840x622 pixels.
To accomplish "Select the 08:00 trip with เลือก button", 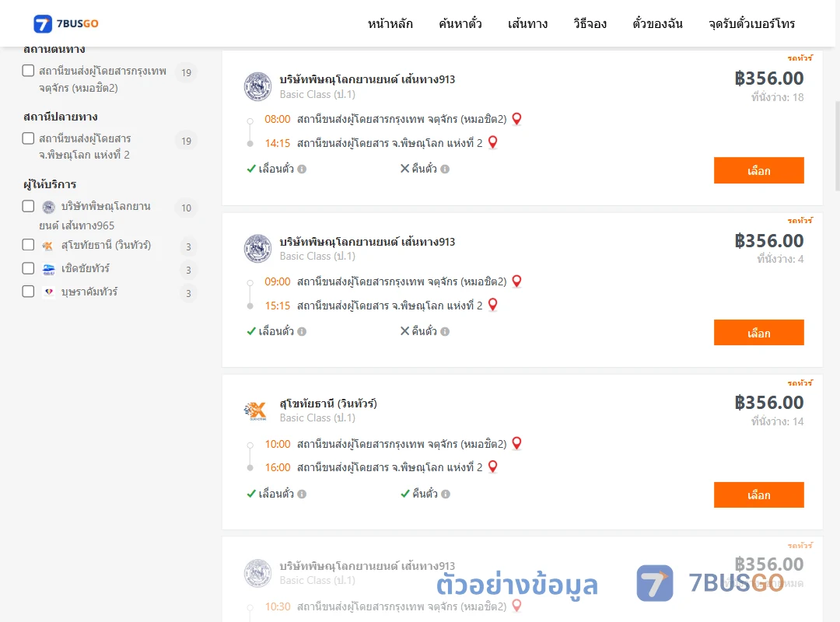I will click(758, 170).
